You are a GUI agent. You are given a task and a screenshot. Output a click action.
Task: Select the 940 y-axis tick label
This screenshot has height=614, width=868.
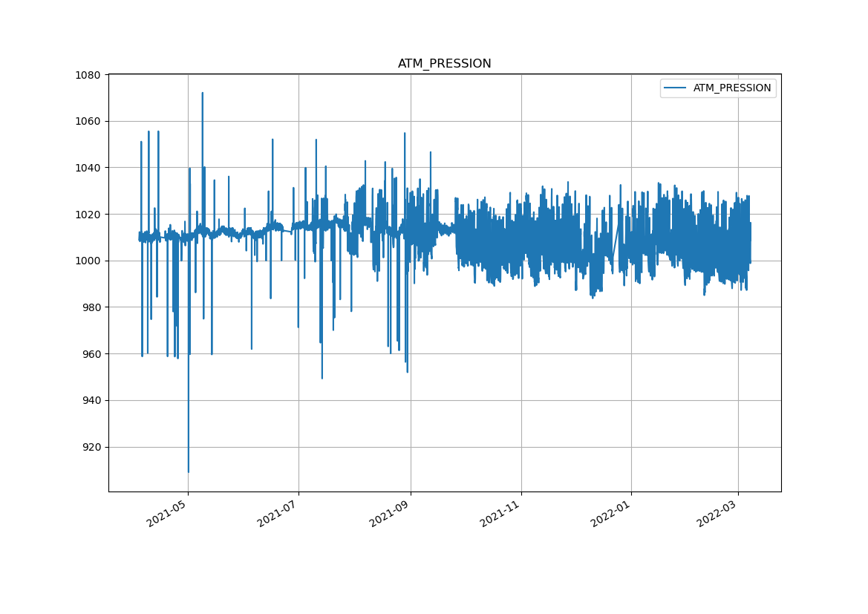point(92,400)
